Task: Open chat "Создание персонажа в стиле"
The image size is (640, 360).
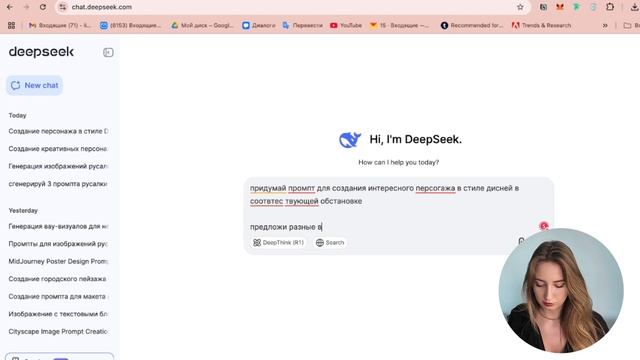Action: click(58, 131)
